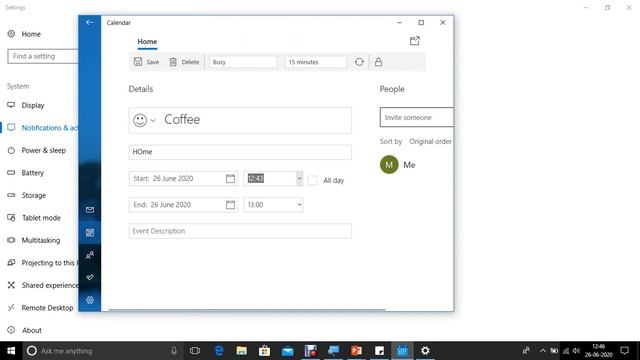Screen dimensions: 640x360
Task: Select Calendar icon in sidebar
Action: (x=90, y=233)
